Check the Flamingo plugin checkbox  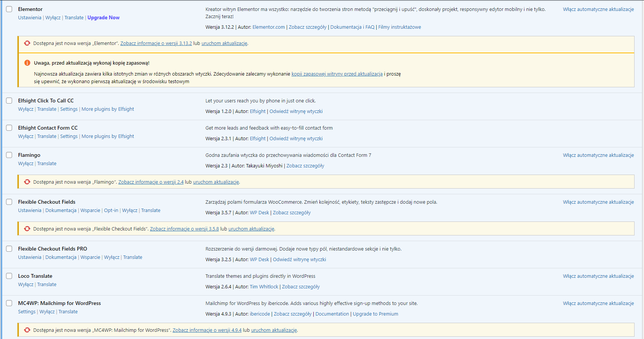pos(9,155)
